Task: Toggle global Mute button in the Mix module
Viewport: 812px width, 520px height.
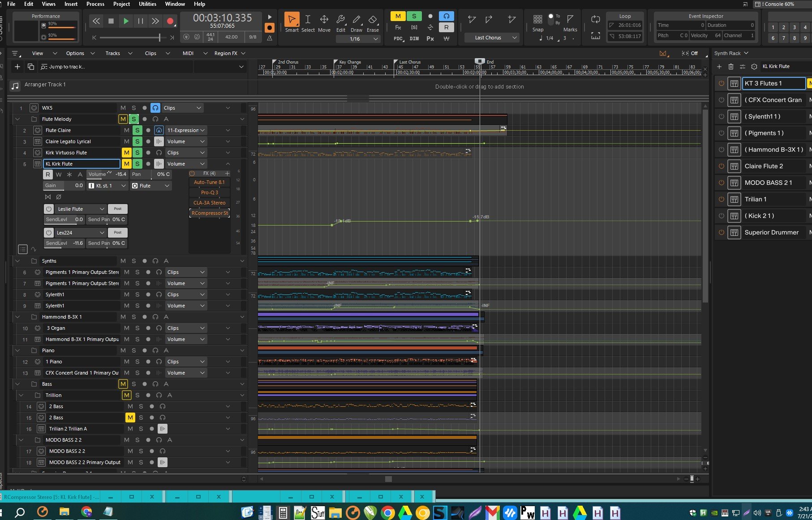Action: pos(398,16)
